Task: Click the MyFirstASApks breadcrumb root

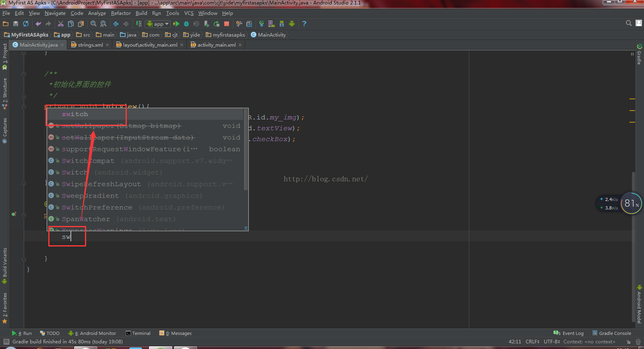Action: coord(26,35)
